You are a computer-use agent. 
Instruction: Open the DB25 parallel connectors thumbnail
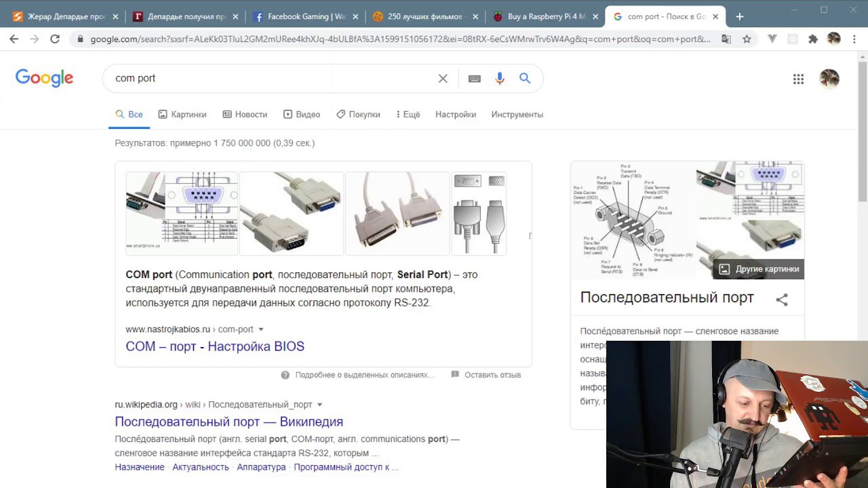(397, 213)
